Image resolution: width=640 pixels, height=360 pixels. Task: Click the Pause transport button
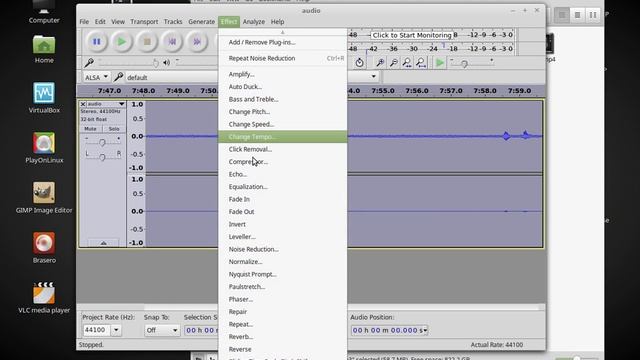coord(97,42)
